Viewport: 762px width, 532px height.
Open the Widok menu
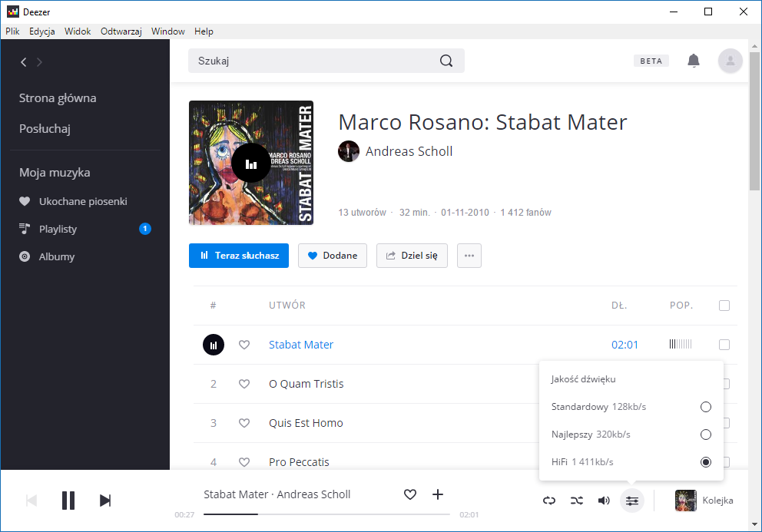[x=78, y=31]
